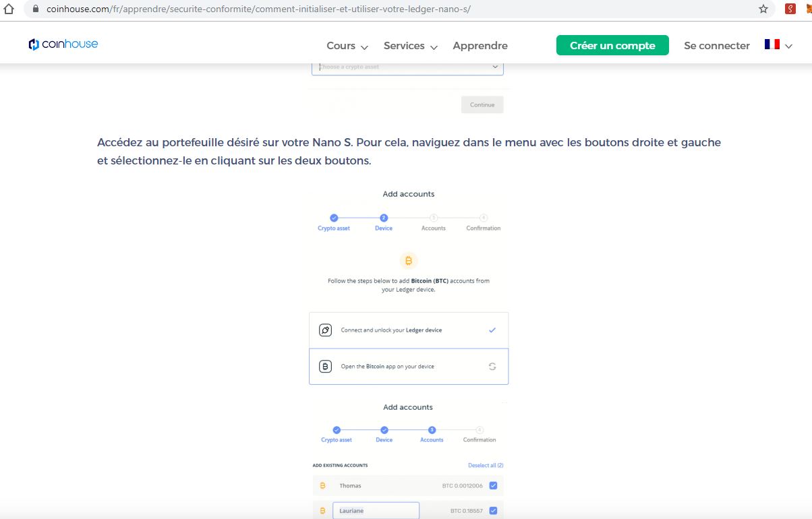Open the crypto asset selection dropdown
Screen dimensions: 812x519
pyautogui.click(x=407, y=67)
